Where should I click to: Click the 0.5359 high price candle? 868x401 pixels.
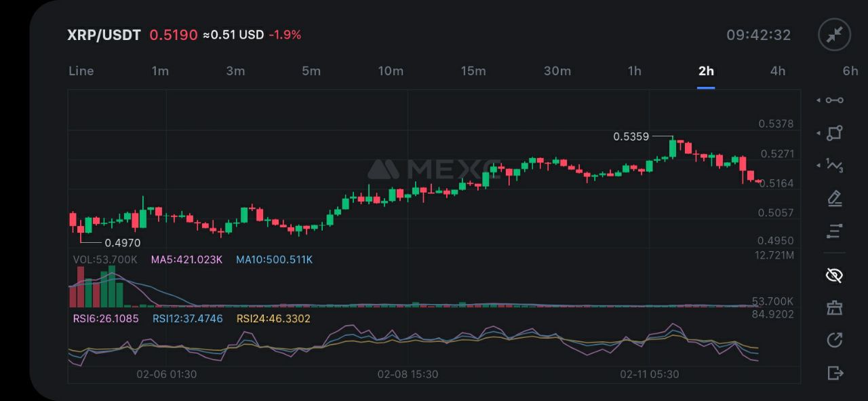(673, 147)
